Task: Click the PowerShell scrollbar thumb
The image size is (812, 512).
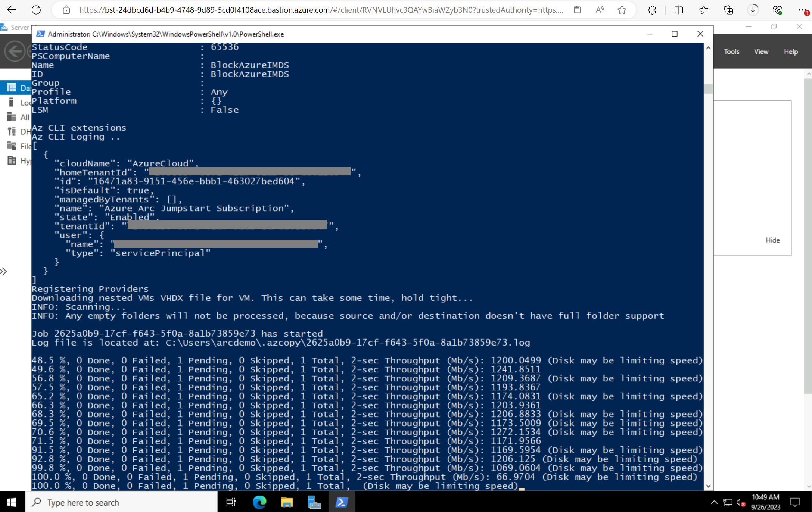Action: click(708, 88)
